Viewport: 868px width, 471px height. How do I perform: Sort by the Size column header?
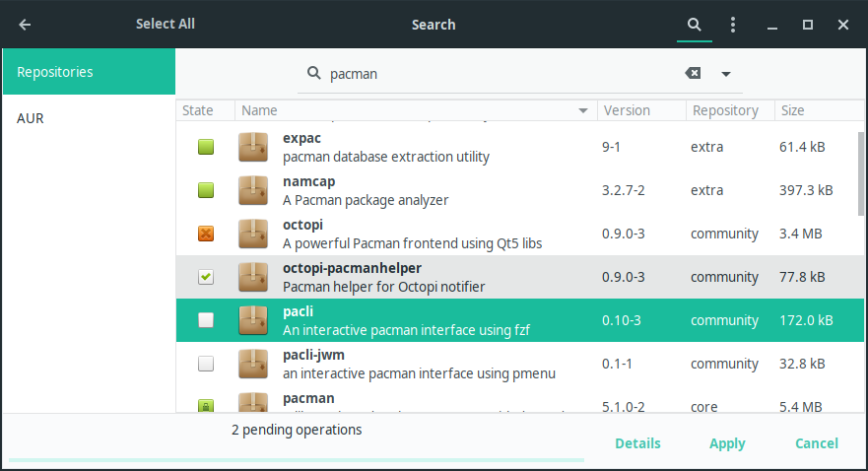point(820,110)
